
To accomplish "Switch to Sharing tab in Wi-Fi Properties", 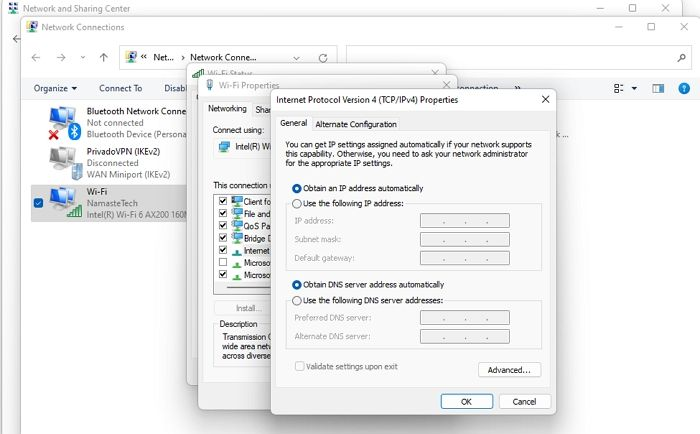I will pyautogui.click(x=262, y=109).
